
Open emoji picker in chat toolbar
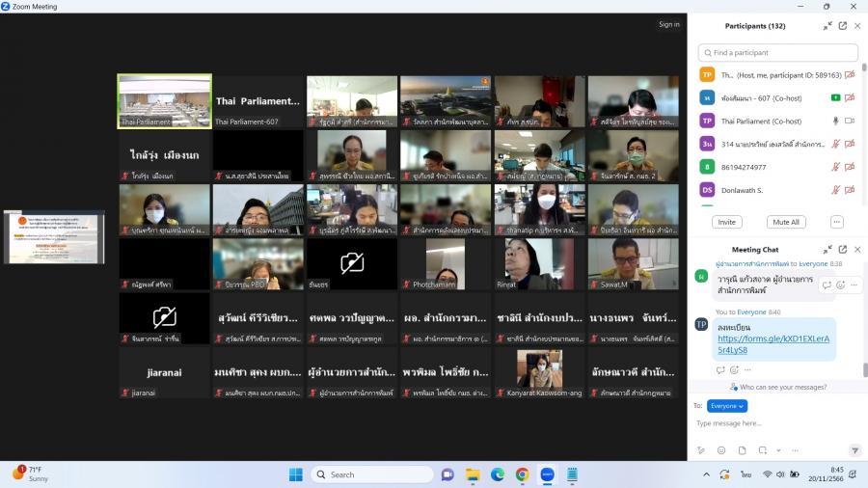tap(721, 450)
